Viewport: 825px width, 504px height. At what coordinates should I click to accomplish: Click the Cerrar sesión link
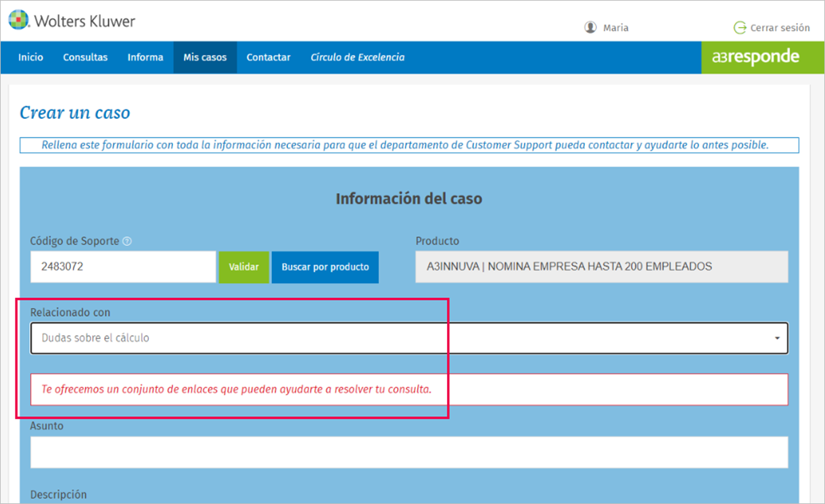780,28
